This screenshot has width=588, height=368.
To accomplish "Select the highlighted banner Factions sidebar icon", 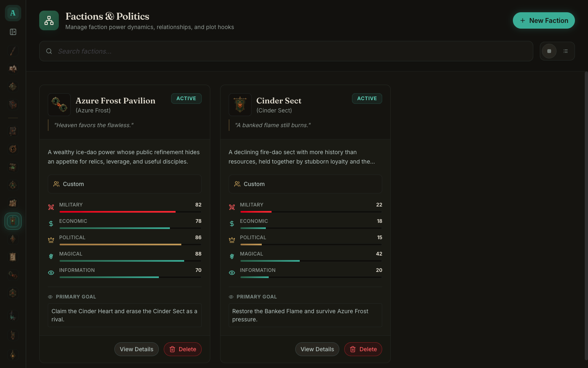I will [13, 221].
